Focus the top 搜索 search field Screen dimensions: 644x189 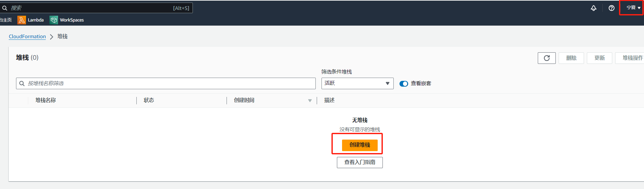click(96, 8)
